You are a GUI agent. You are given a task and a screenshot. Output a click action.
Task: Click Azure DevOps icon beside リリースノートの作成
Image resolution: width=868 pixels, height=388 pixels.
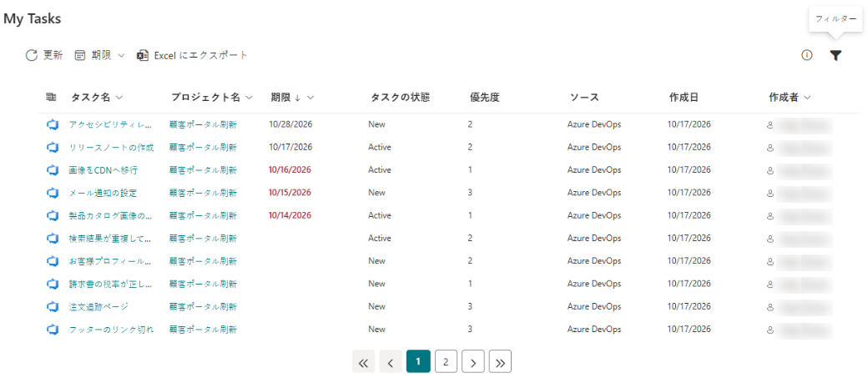coord(52,147)
